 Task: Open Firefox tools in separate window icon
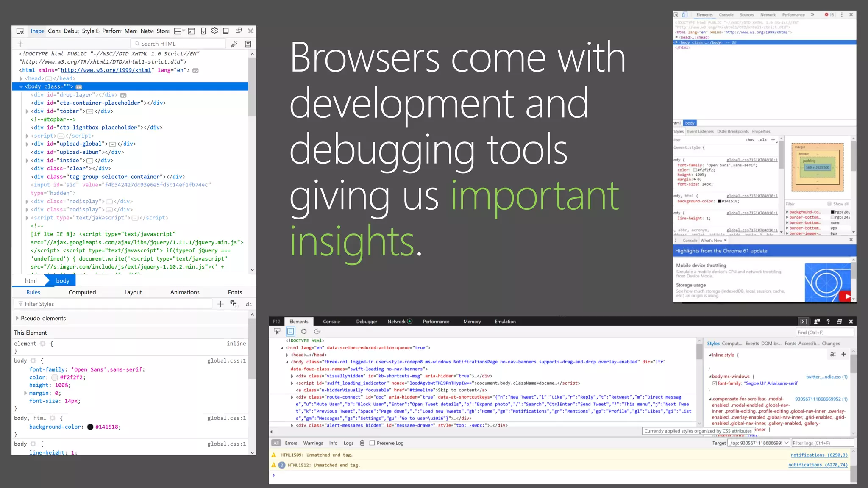tap(239, 30)
